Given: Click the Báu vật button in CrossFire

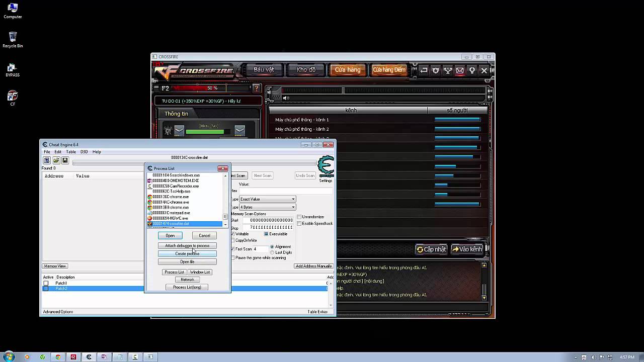Looking at the screenshot, I should click(264, 70).
